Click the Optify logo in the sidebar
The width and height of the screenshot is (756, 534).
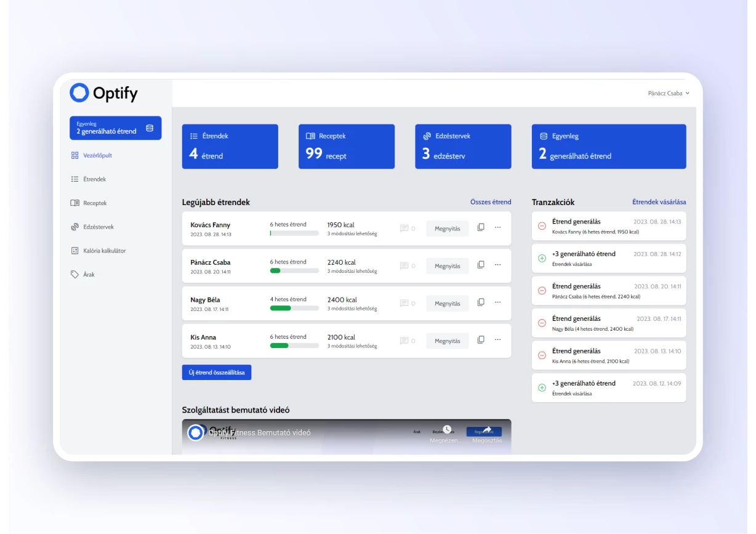[x=103, y=93]
